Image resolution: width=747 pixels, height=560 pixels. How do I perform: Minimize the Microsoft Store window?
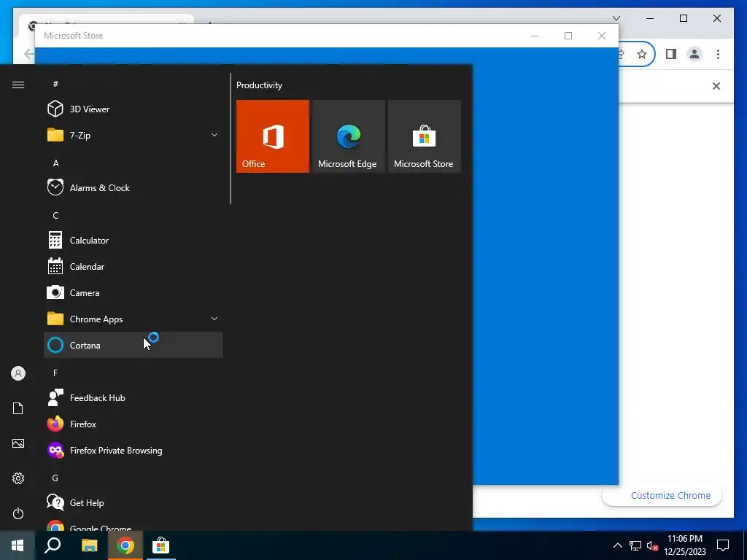pyautogui.click(x=535, y=36)
